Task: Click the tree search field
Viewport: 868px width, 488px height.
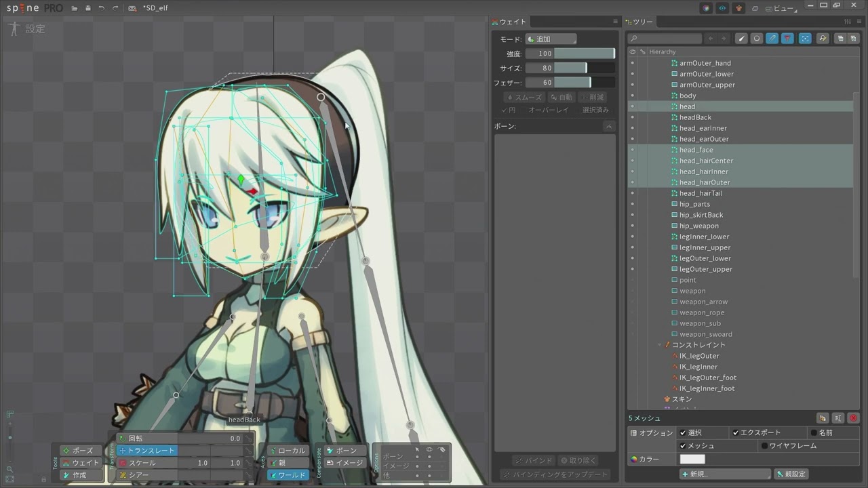Action: (x=665, y=39)
